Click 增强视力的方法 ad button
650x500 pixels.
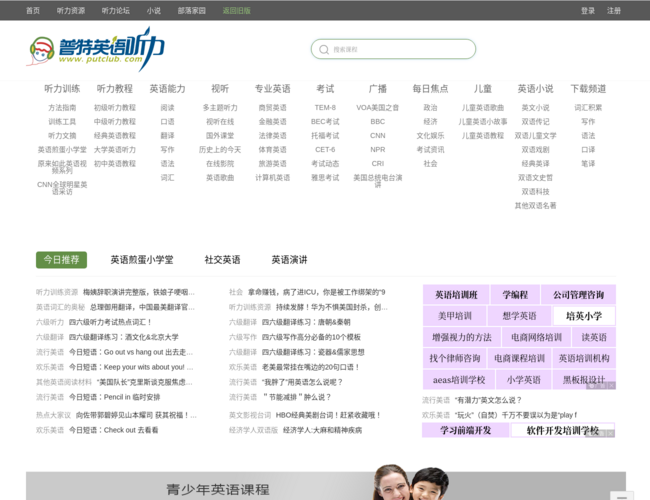[x=462, y=337]
